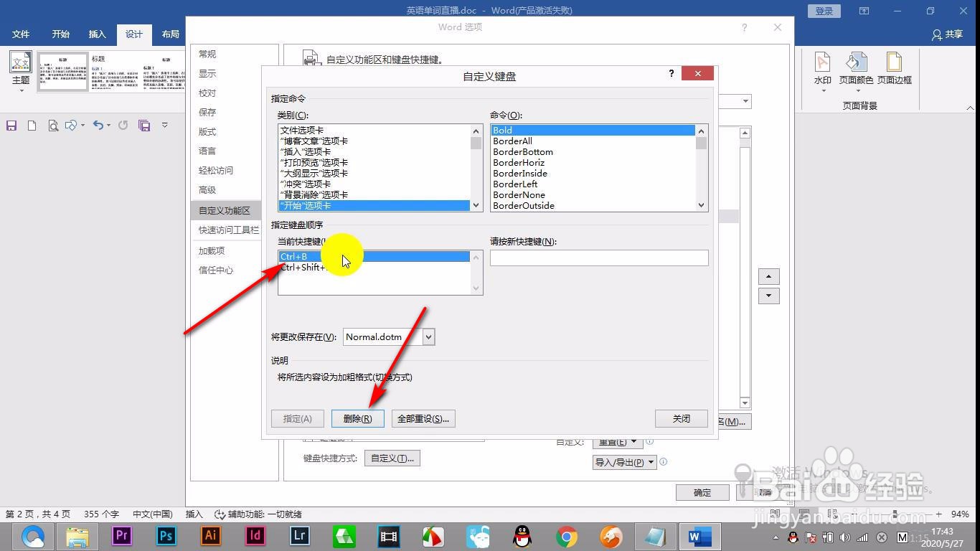Select BorderAll in Commands list

tap(593, 141)
